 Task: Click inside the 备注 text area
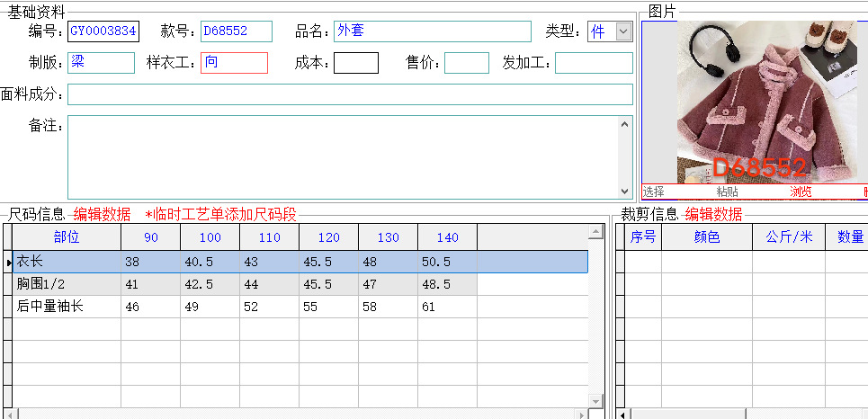[x=344, y=157]
